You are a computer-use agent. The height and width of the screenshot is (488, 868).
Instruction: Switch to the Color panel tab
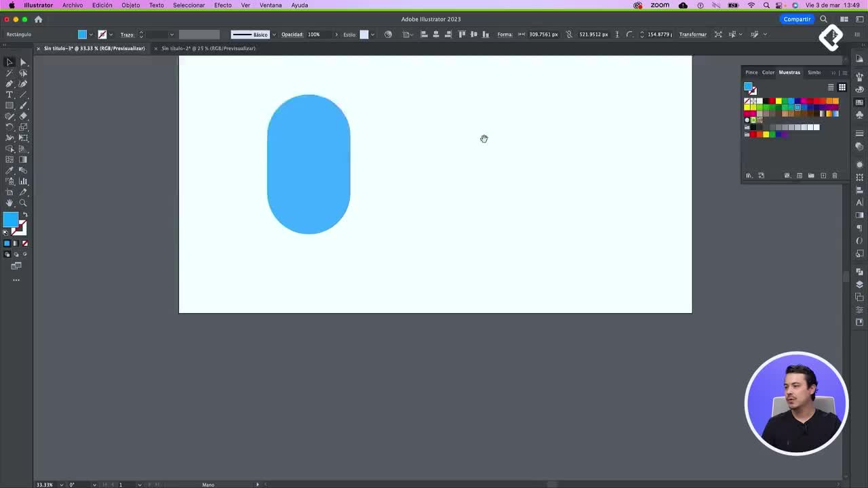(768, 73)
